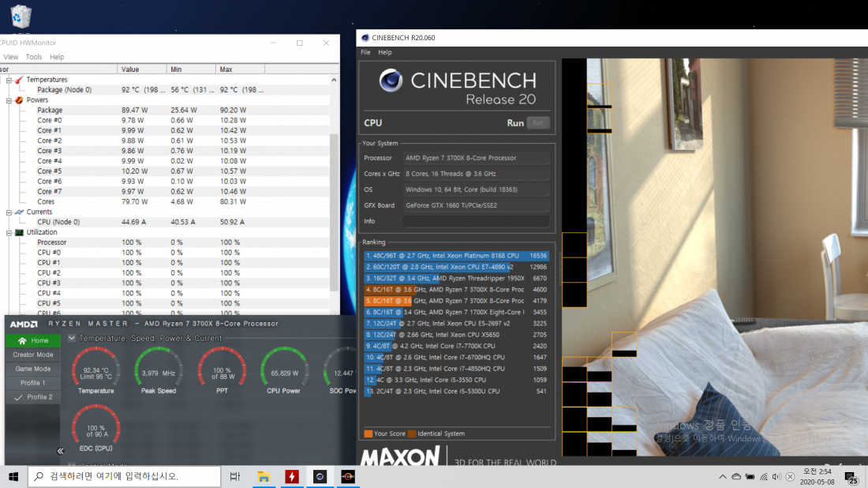868x488 pixels.
Task: Select the Ryzen 7 3700X 4179 score row
Action: tap(456, 301)
